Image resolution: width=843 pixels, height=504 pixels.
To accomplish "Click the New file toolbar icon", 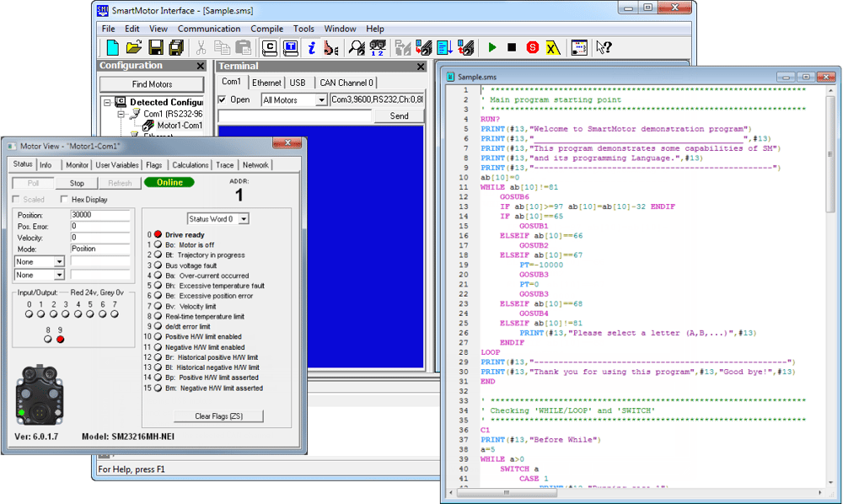I will pos(112,48).
